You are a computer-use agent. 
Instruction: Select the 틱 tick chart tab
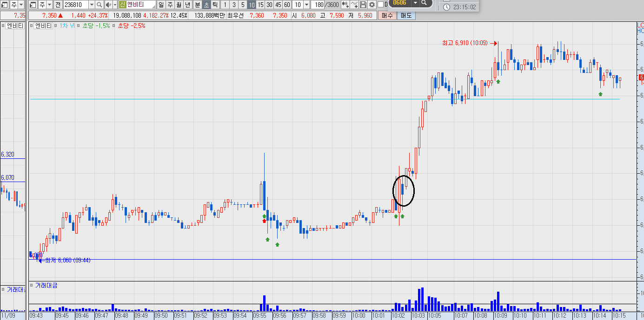215,5
